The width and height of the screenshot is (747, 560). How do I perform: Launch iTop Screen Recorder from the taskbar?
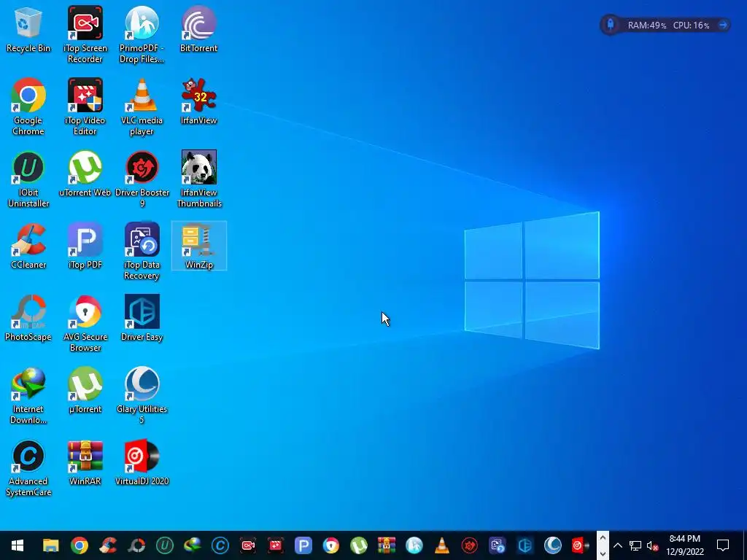click(x=248, y=545)
